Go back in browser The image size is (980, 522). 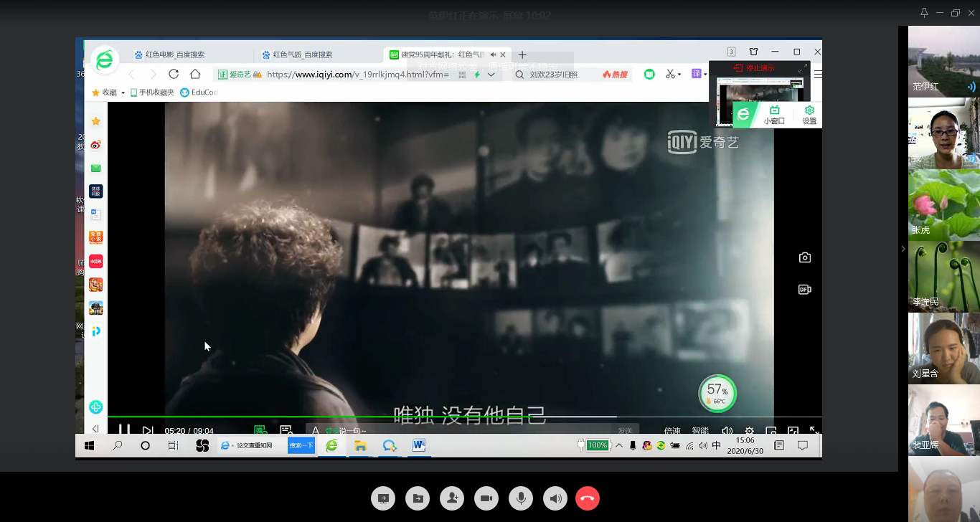pyautogui.click(x=131, y=75)
